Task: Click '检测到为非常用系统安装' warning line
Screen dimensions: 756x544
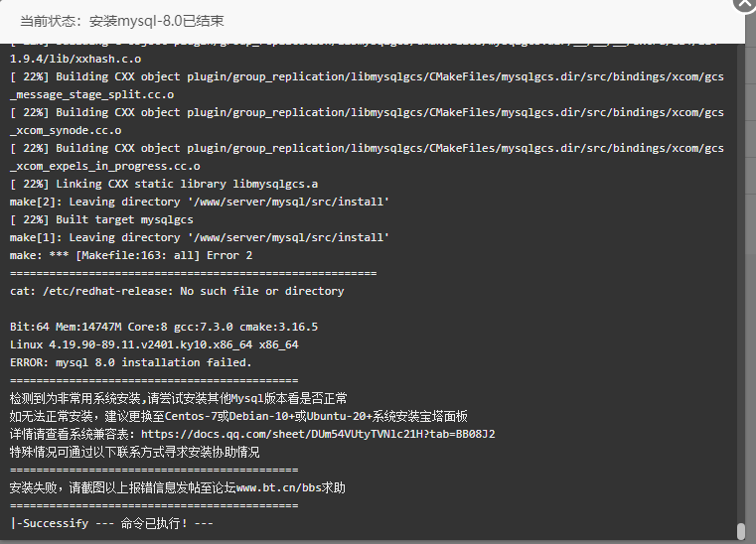Action: point(179,398)
